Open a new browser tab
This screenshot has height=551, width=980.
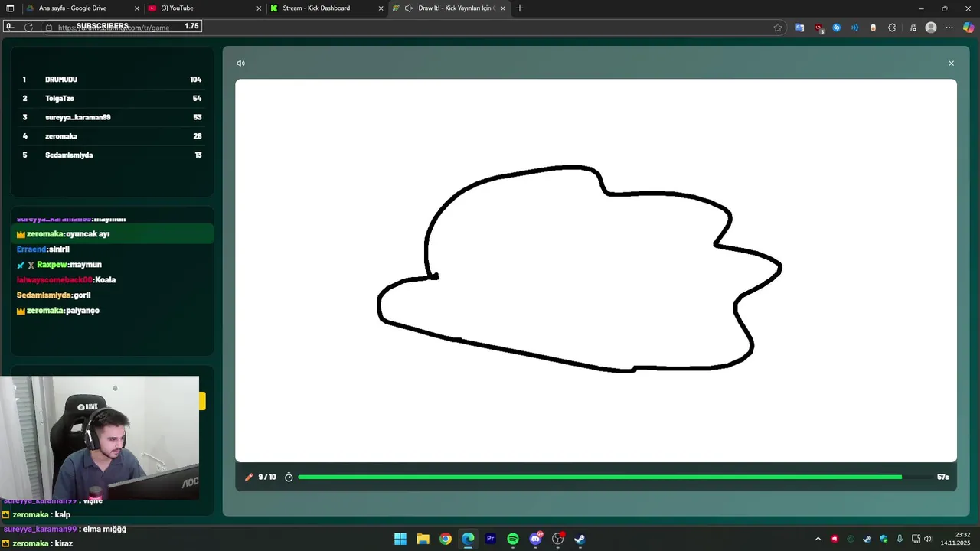[x=520, y=8]
